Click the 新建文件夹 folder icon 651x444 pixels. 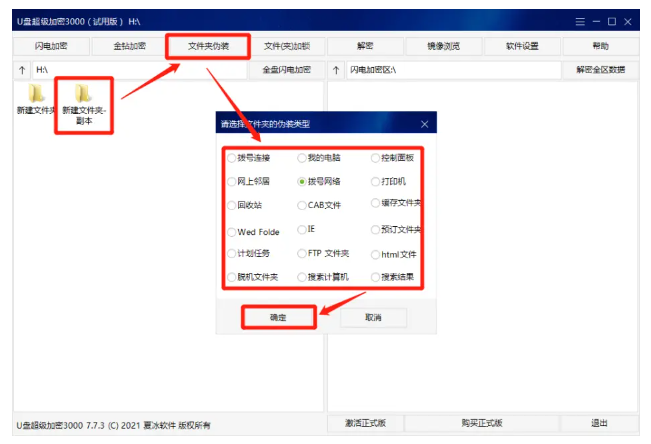[x=35, y=95]
